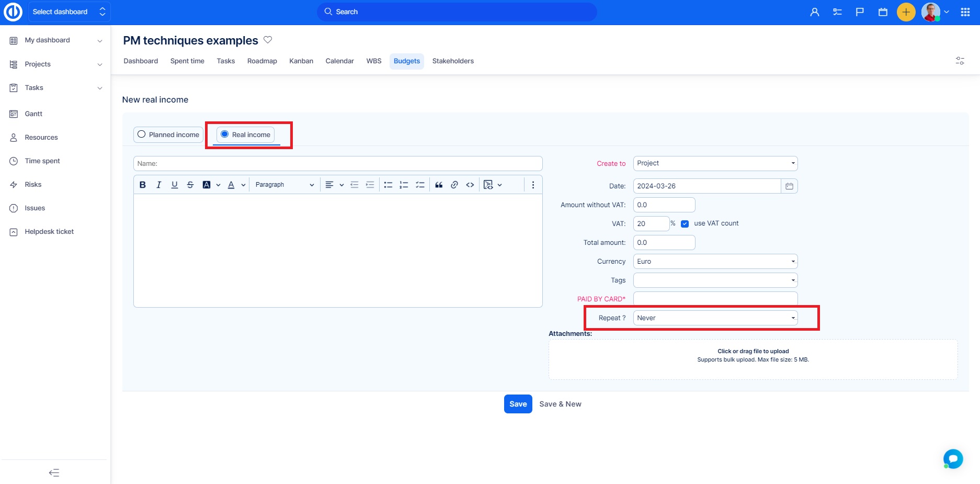Image resolution: width=980 pixels, height=484 pixels.
Task: Open the Currency dropdown showing Euro
Action: [x=715, y=262]
